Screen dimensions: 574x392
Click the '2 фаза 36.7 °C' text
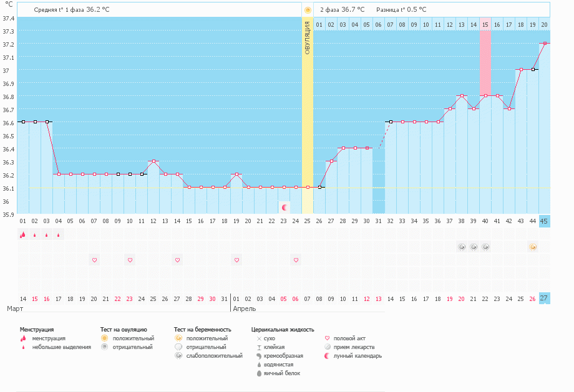point(343,10)
